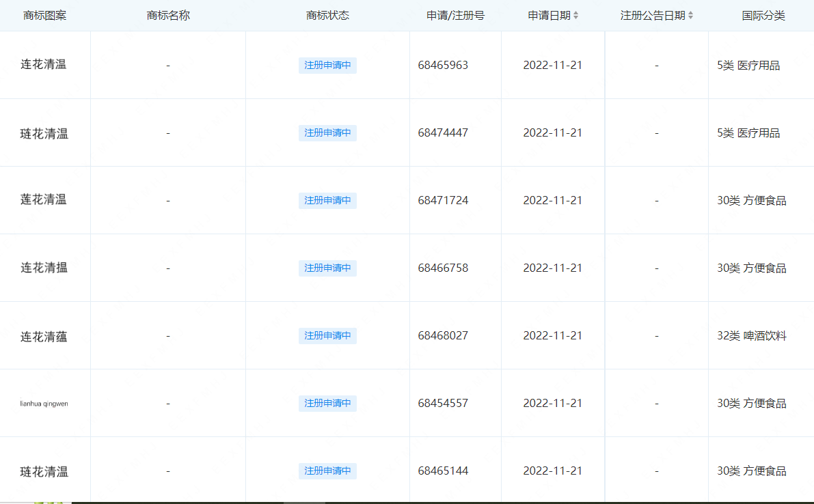The height and width of the screenshot is (504, 814).
Task: Click the date 2022-11-21 in row 68471724
Action: click(x=552, y=201)
